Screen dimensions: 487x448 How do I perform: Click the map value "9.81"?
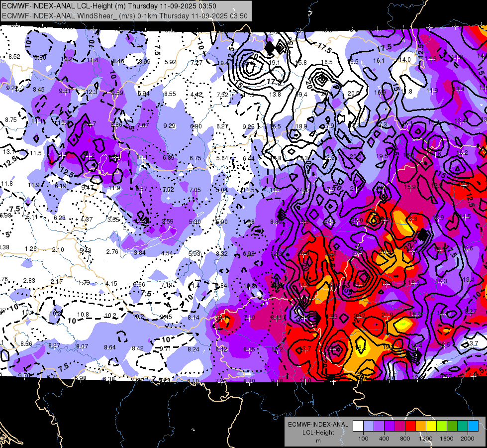[x=65, y=91]
